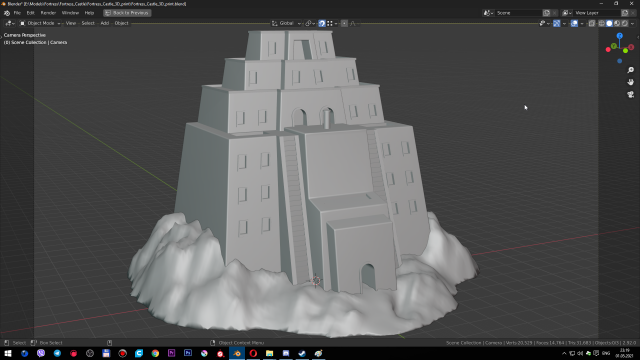Click the ENG language indicator

606,353
